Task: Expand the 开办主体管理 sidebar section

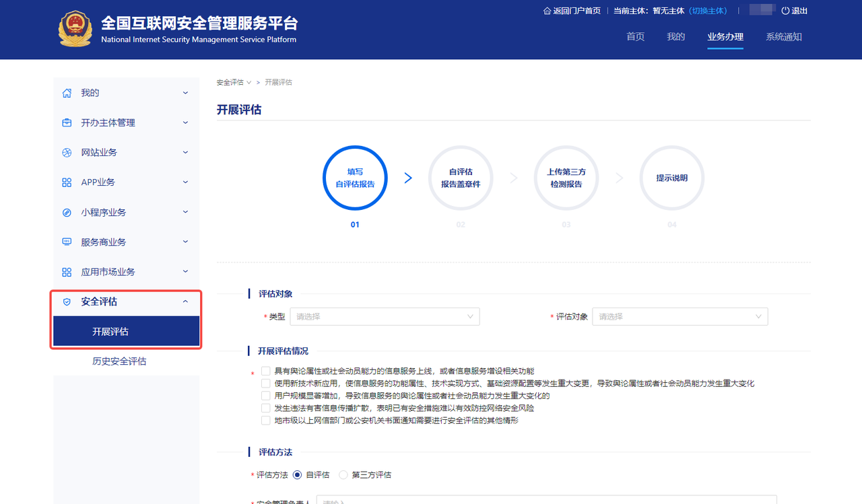Action: [185, 122]
